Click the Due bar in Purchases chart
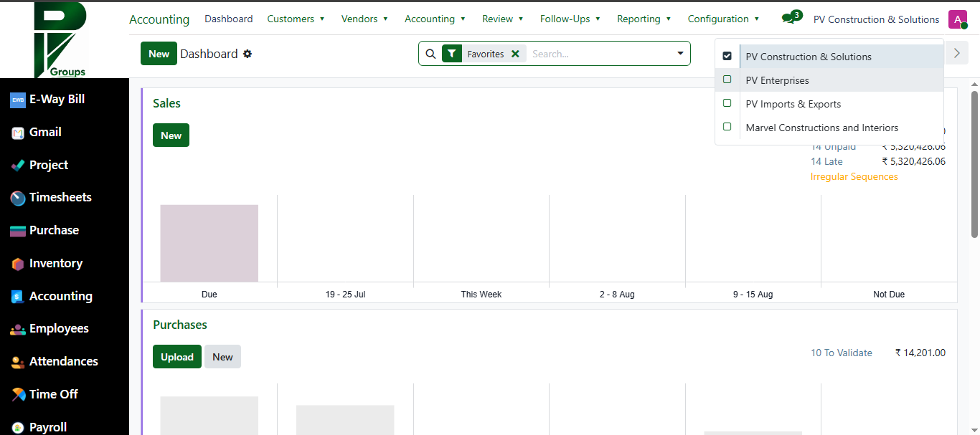Viewport: 980px width, 435px height. tap(209, 416)
